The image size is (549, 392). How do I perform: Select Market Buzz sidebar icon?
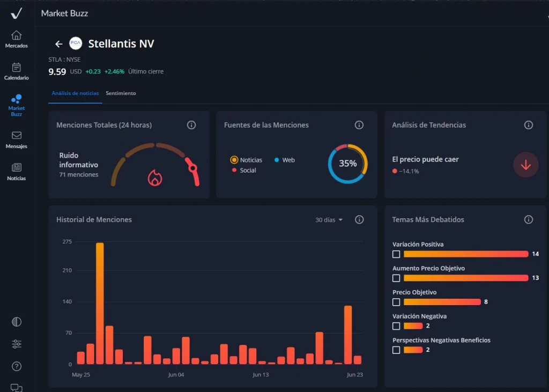pyautogui.click(x=17, y=99)
